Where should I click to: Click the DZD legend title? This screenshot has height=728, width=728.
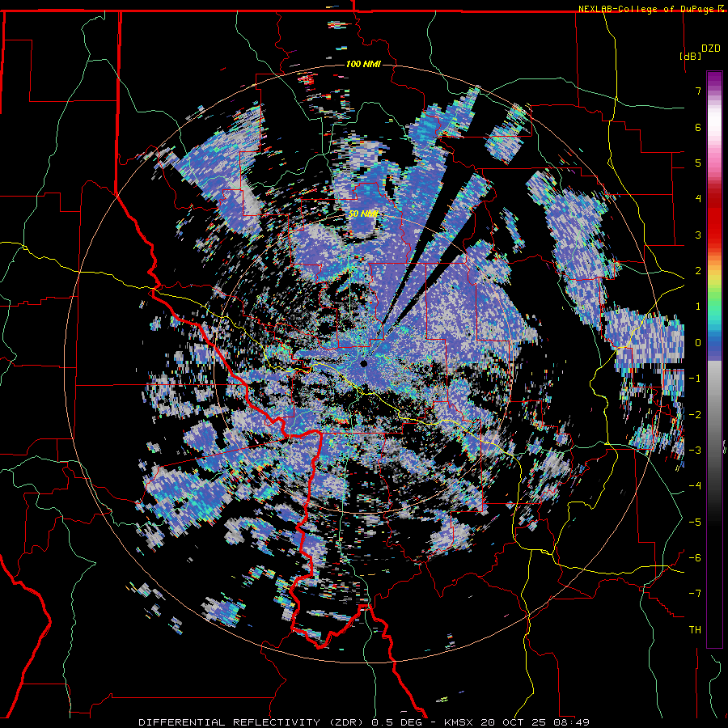710,49
